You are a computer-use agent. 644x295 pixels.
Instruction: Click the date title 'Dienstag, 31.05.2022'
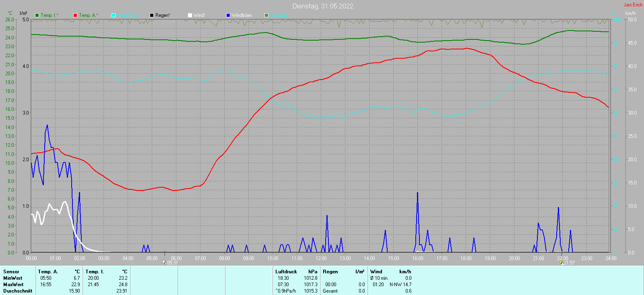tap(323, 6)
